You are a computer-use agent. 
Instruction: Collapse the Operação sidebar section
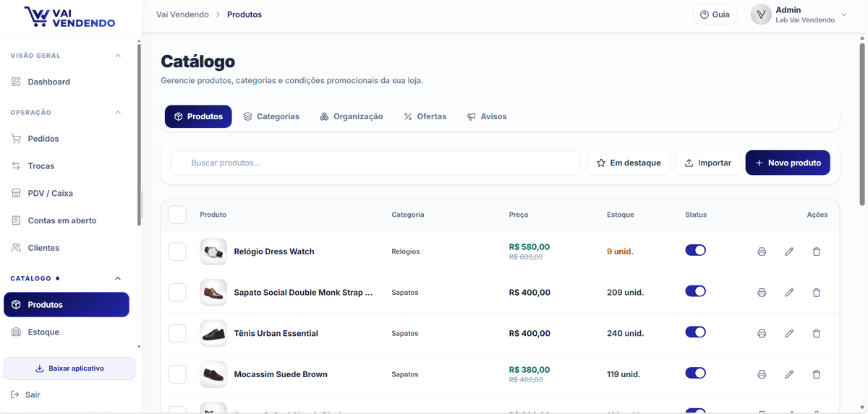click(118, 113)
